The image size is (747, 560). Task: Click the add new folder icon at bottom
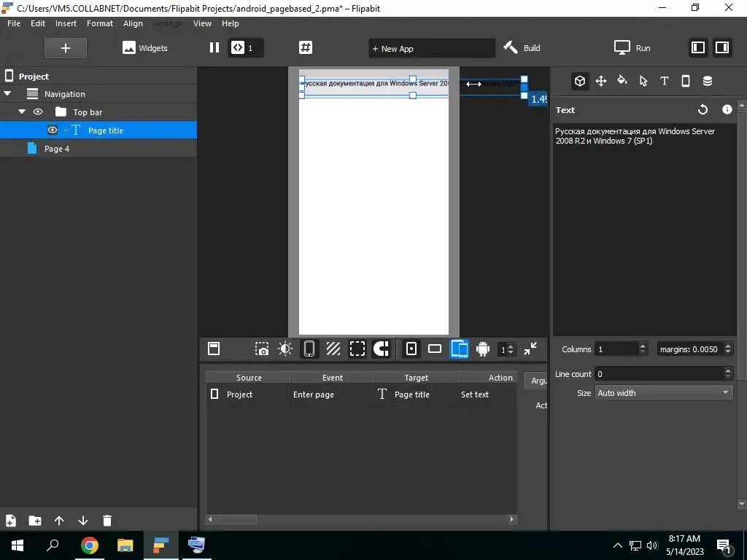point(35,521)
